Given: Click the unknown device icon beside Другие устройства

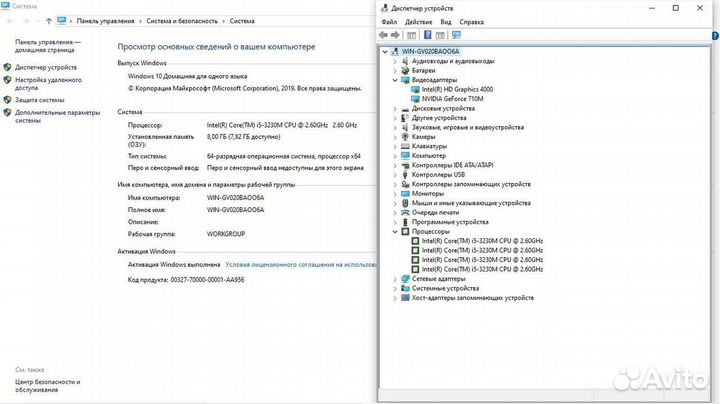Looking at the screenshot, I should (x=405, y=118).
